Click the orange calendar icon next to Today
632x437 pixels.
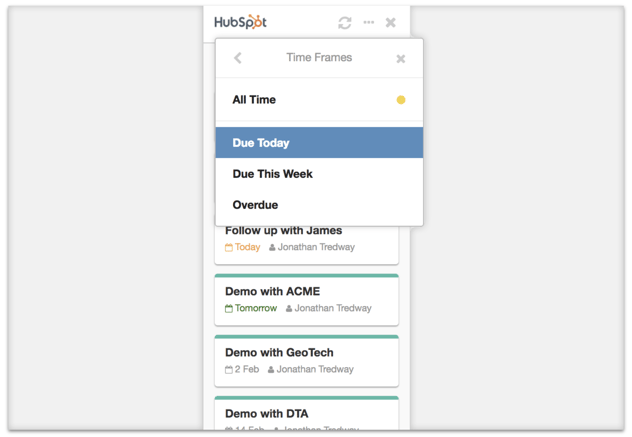[x=229, y=248]
